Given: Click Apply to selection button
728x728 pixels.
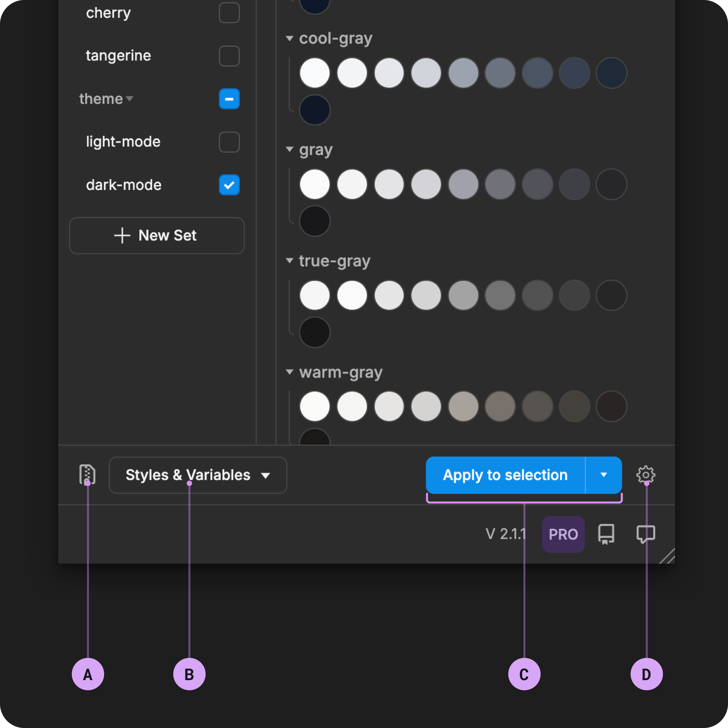Looking at the screenshot, I should point(505,475).
